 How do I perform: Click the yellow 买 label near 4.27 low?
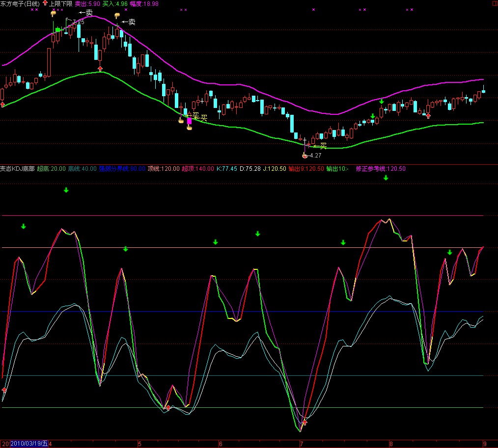click(323, 146)
